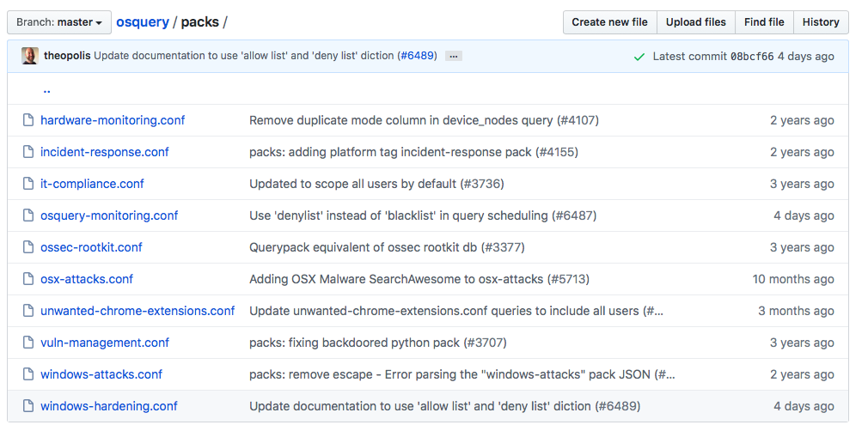Click file icon next to osquery-monitoring.conf
The image size is (868, 437).
(28, 215)
